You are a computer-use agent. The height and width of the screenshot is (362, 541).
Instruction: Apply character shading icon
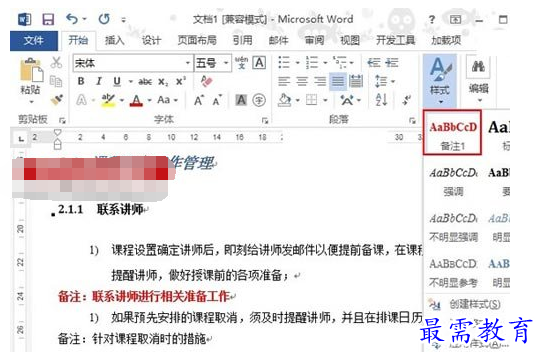241,100
